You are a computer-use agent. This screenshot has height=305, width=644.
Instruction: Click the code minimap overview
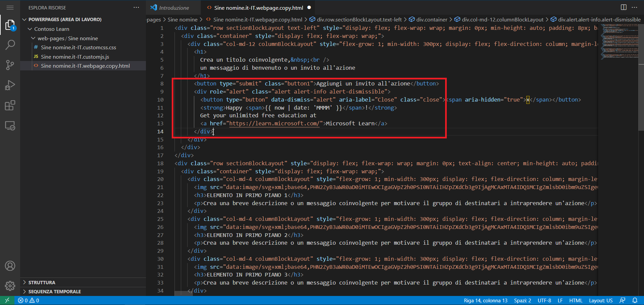pos(619,42)
